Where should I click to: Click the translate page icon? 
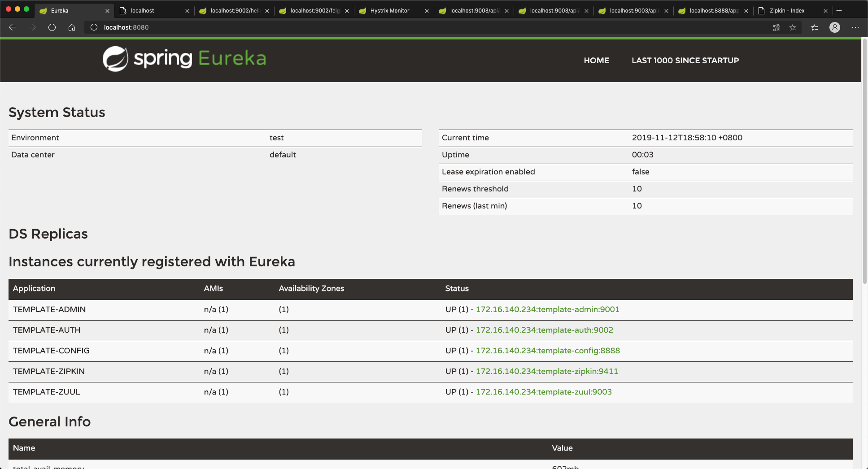pyautogui.click(x=776, y=27)
